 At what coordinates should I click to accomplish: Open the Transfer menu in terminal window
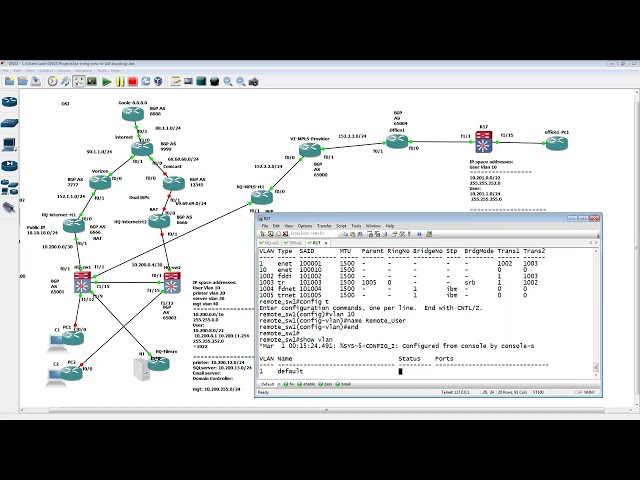[x=324, y=226]
